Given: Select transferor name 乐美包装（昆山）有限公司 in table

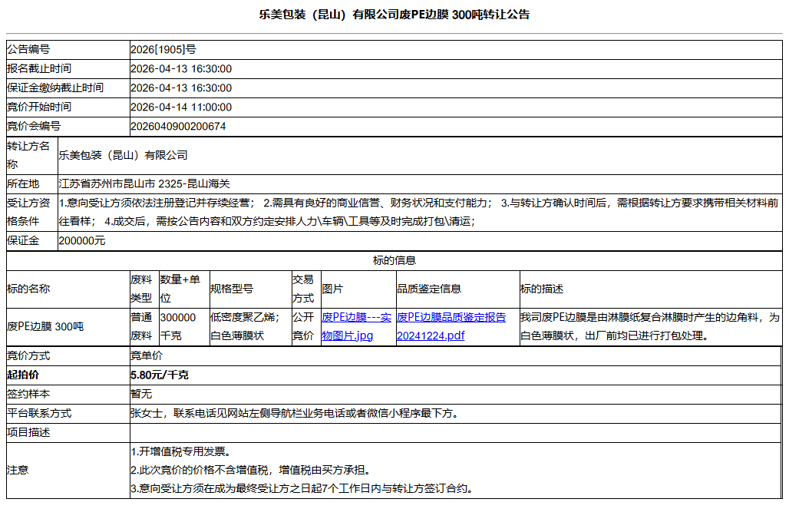Looking at the screenshot, I should pyautogui.click(x=124, y=155).
